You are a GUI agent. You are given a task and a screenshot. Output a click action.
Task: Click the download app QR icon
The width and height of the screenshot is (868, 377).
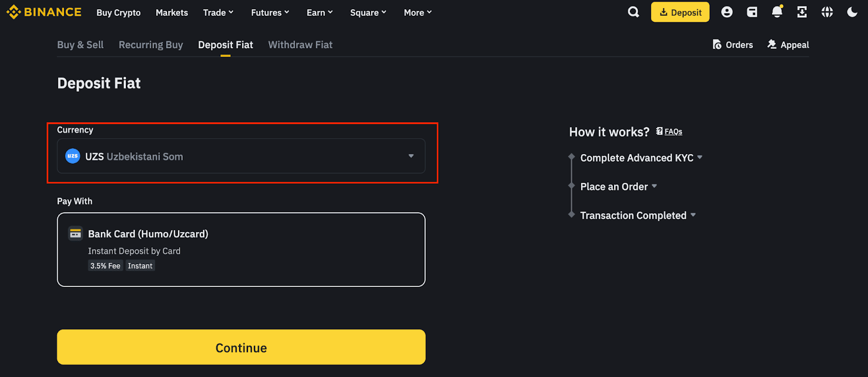(x=802, y=12)
